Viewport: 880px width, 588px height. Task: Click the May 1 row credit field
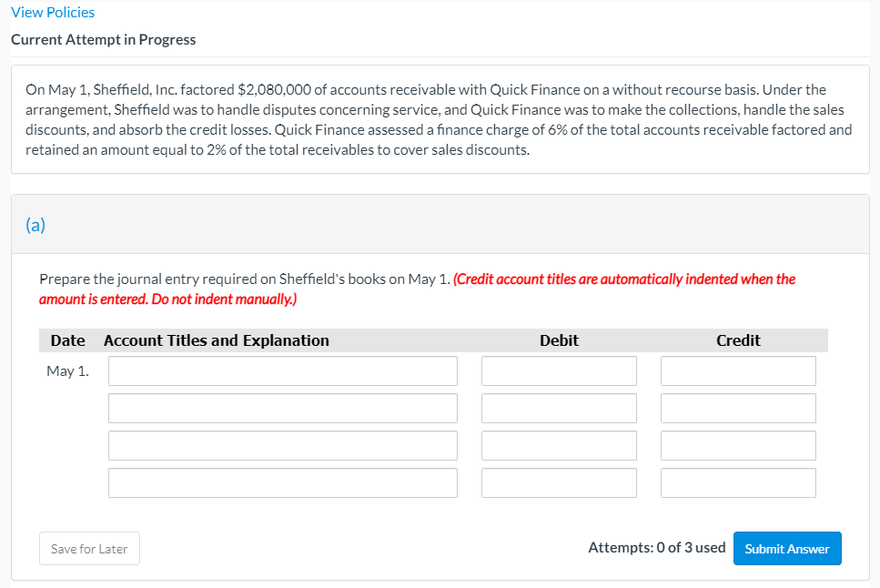click(738, 370)
